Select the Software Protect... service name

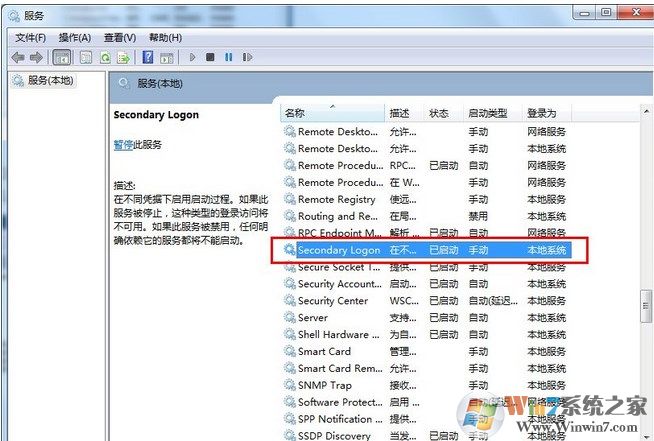[x=340, y=402]
